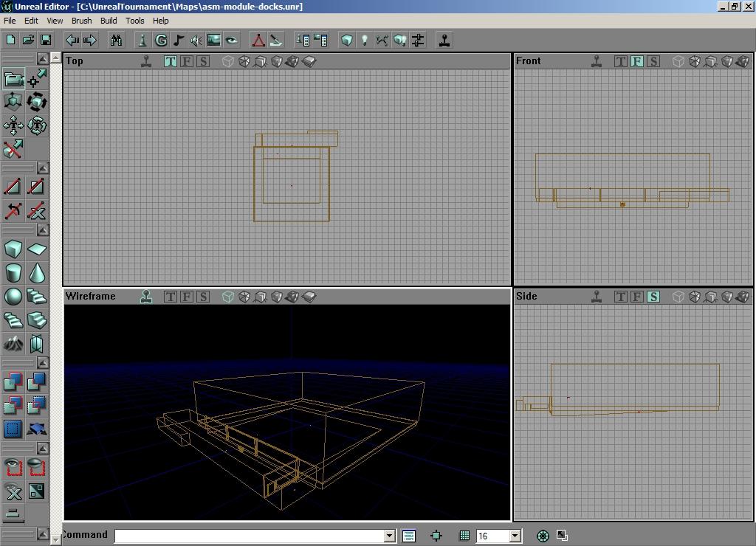
Task: Collapse the first toolbox group
Action: (x=43, y=59)
